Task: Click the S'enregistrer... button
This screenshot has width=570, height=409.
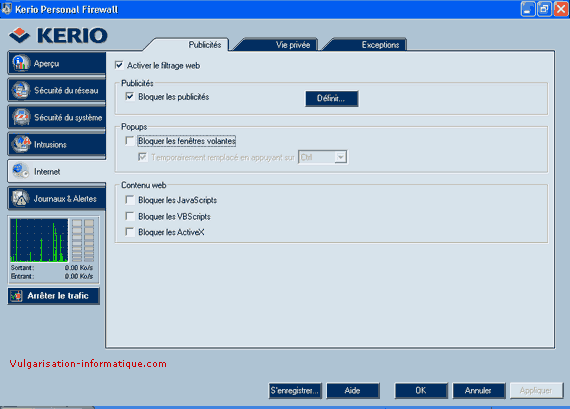Action: pyautogui.click(x=295, y=390)
